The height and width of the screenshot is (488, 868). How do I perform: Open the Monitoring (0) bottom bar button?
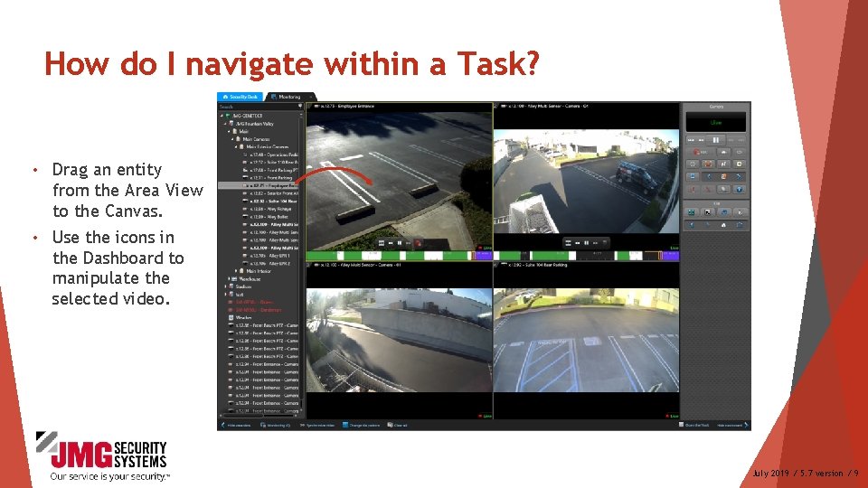[x=275, y=425]
